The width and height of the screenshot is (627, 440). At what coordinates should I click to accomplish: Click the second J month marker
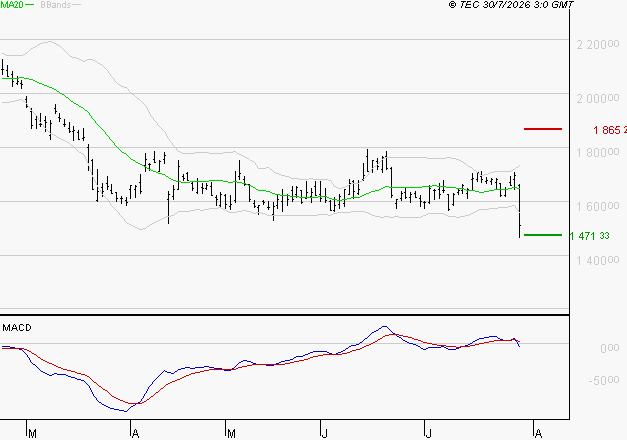[428, 433]
